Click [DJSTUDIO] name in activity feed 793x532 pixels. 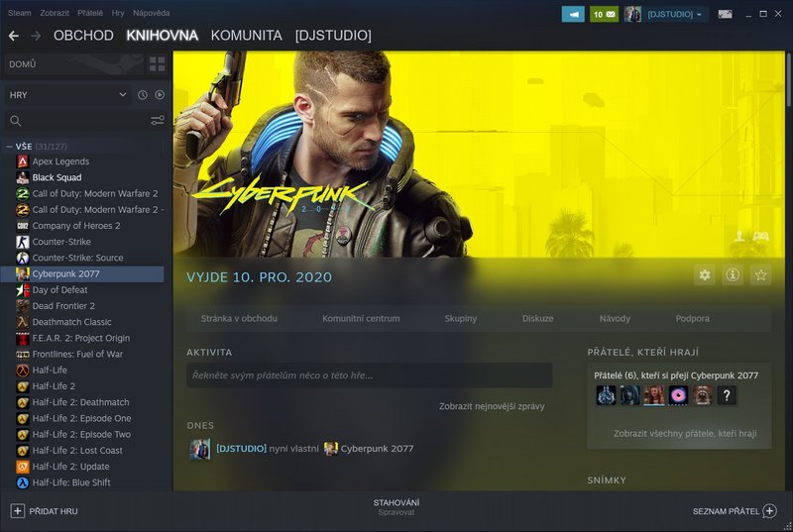click(x=241, y=449)
